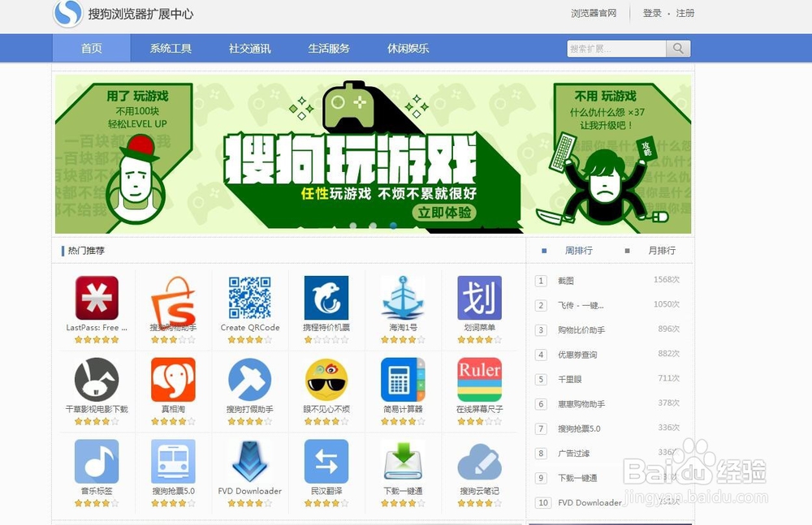Click 立即体验 button on banner
812x525 pixels.
(x=444, y=213)
